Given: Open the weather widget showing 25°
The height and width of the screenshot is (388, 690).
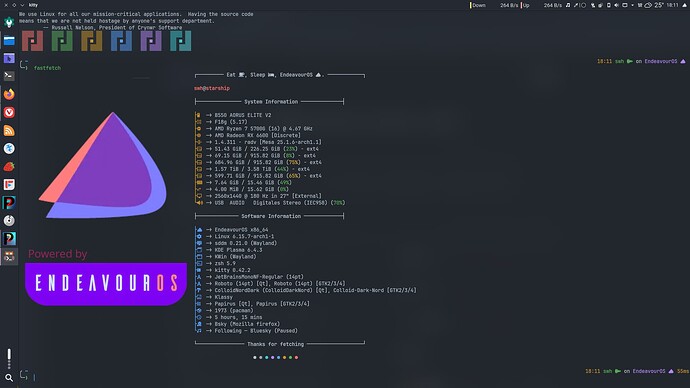Looking at the screenshot, I should [653, 5].
